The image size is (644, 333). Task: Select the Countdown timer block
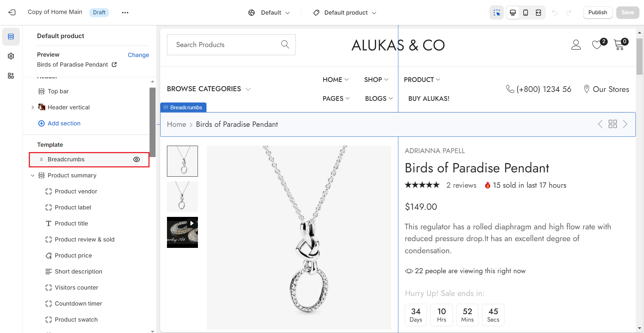click(x=78, y=303)
